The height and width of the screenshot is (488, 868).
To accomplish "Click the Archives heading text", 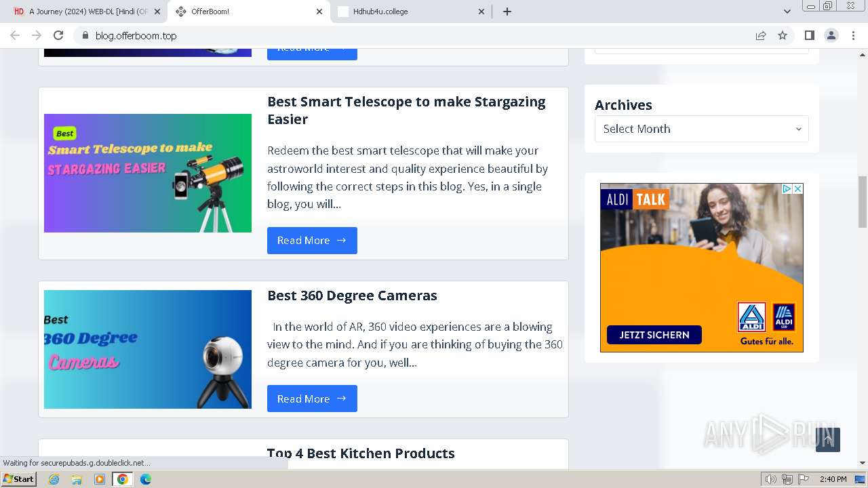I will tap(623, 105).
